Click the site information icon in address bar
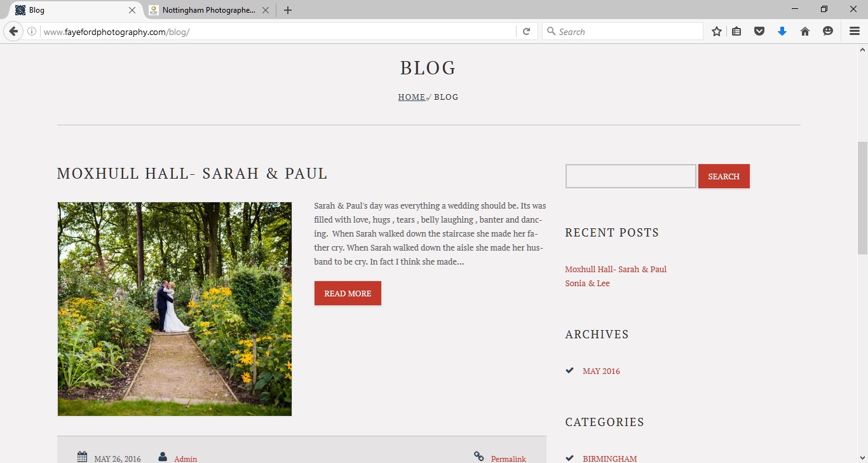This screenshot has height=463, width=868. 32,31
